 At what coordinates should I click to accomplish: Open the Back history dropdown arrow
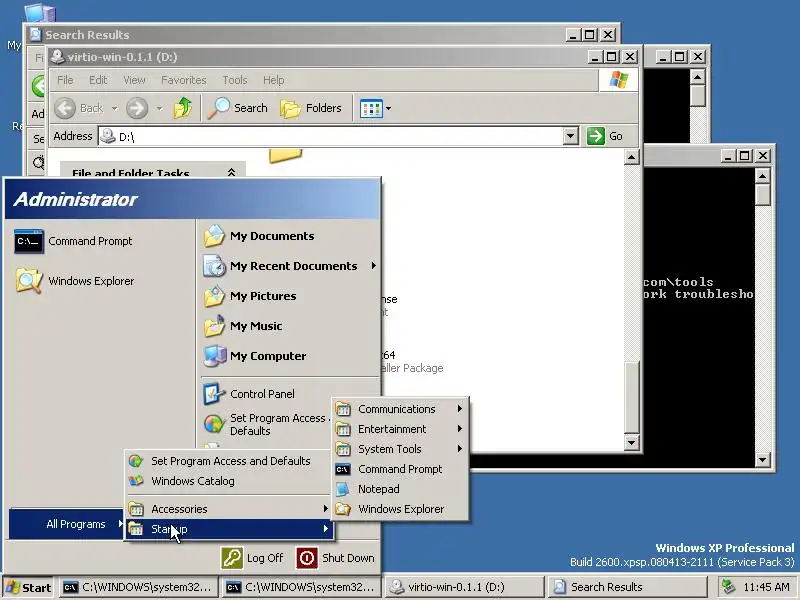pyautogui.click(x=115, y=108)
